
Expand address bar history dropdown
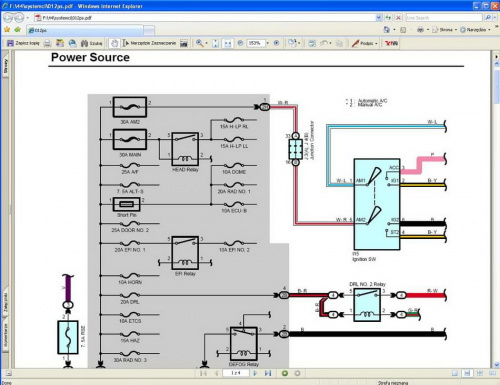pos(379,18)
